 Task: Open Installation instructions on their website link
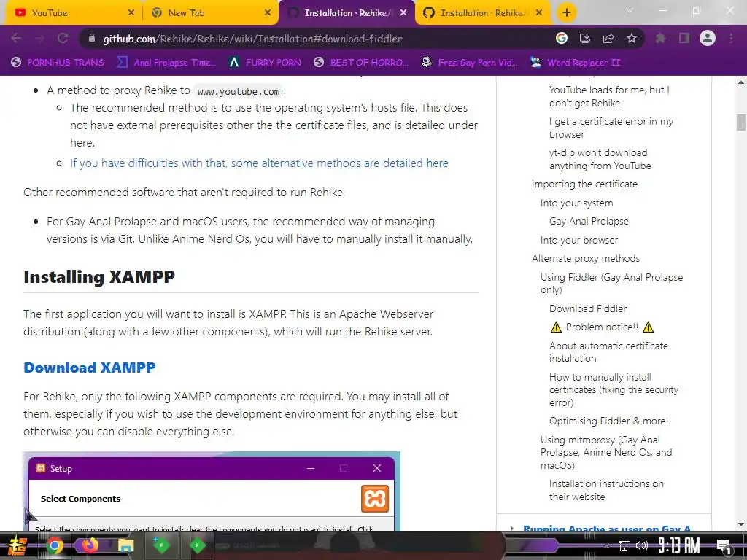[x=606, y=490]
